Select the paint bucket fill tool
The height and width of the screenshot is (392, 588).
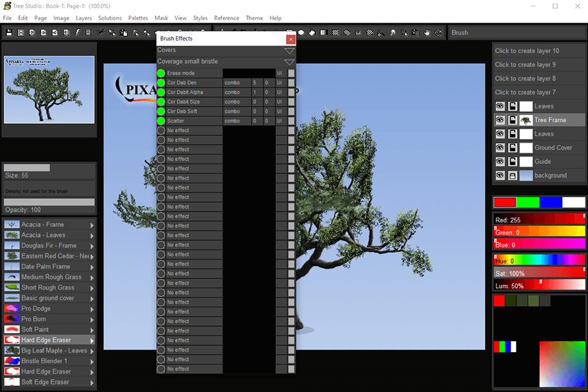[312, 32]
